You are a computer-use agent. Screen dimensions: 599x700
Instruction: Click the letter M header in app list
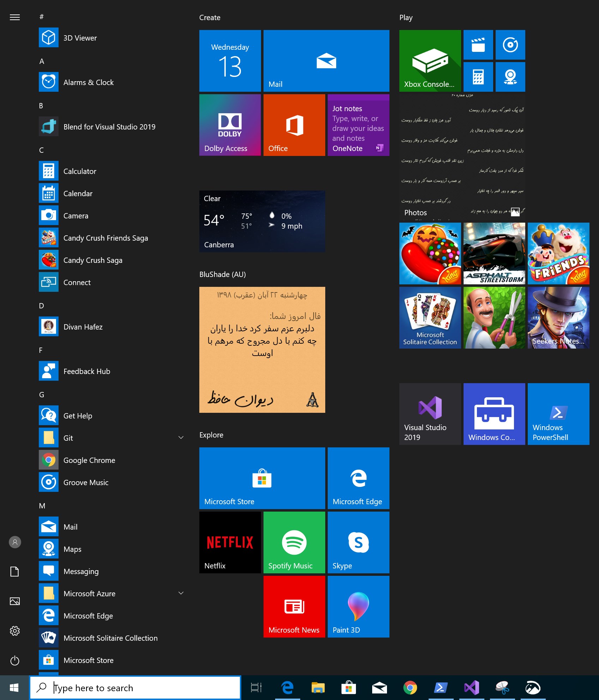(42, 506)
